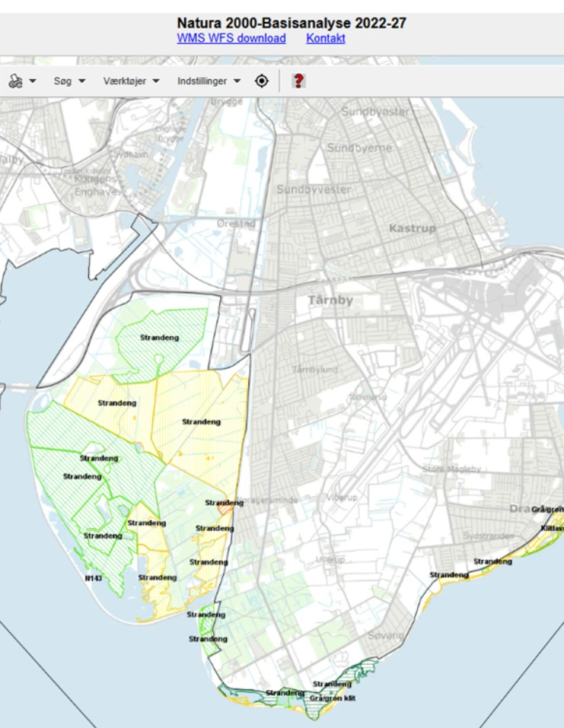The image size is (564, 728).
Task: Click Strandeng label in northernmost green hatched area
Action: click(x=159, y=338)
